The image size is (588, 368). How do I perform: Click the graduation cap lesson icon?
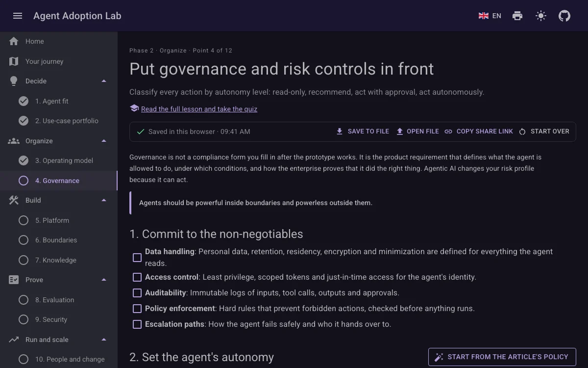[x=134, y=108]
